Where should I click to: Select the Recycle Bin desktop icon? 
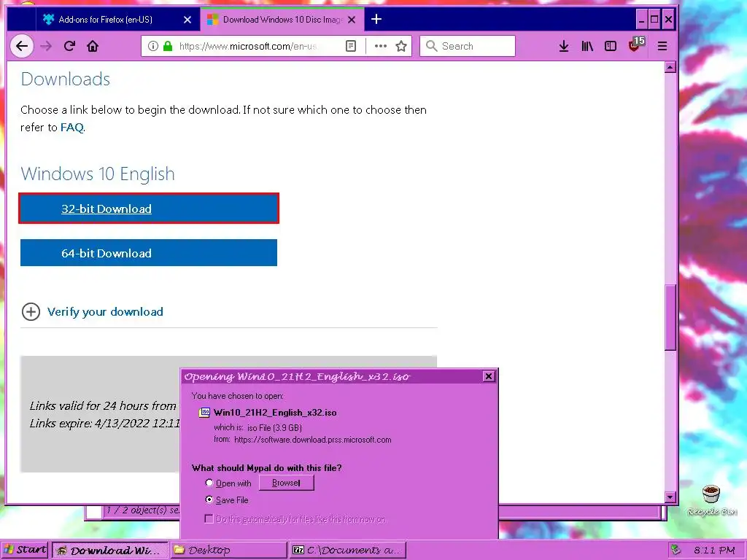(712, 501)
